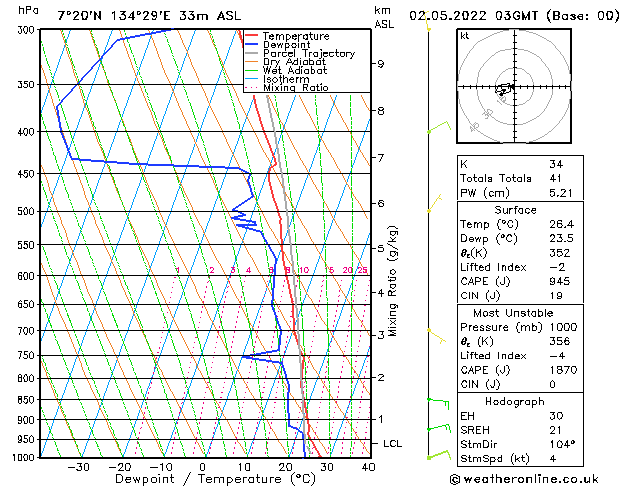Select the Parcel Trajectory legend entry
The width and height of the screenshot is (629, 486).
309,53
